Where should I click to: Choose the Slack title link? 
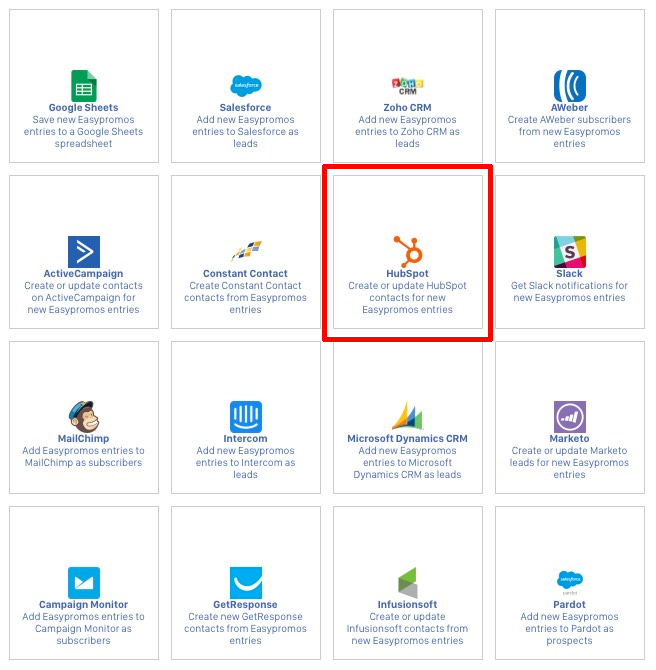click(x=569, y=273)
